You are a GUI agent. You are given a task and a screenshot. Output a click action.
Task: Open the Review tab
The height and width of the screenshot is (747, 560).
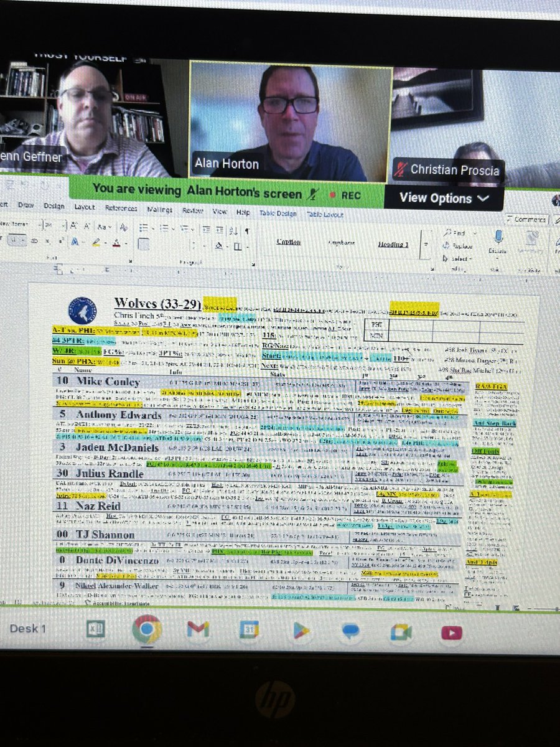[193, 210]
